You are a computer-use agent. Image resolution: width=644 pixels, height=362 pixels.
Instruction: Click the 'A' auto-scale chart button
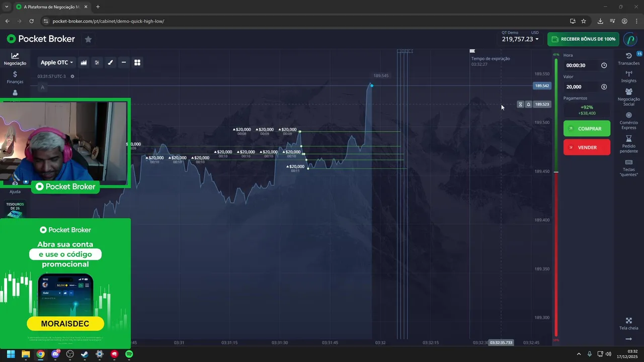(42, 87)
